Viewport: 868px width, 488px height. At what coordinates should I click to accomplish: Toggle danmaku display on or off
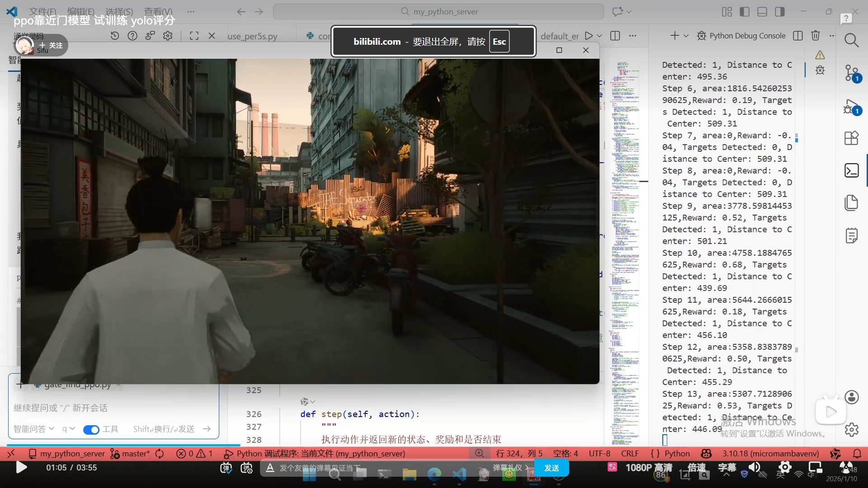pos(226,468)
